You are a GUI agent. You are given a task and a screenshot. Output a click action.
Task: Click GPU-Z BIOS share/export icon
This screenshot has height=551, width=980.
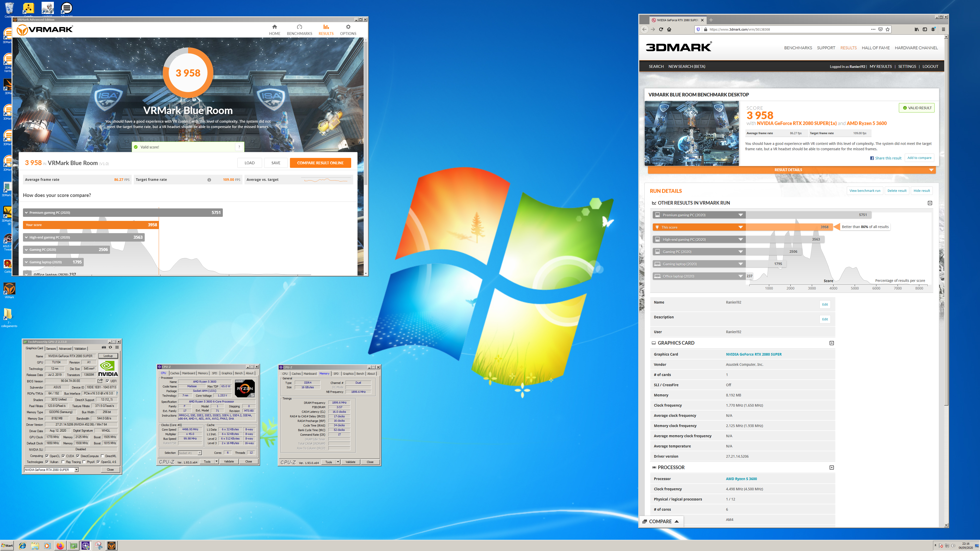coord(100,381)
